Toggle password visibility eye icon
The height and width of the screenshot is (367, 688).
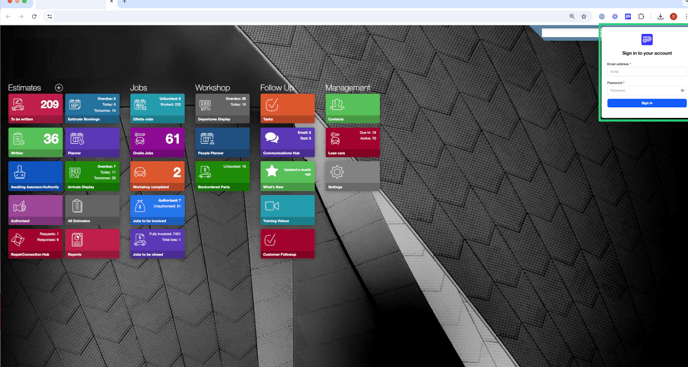pyautogui.click(x=682, y=90)
